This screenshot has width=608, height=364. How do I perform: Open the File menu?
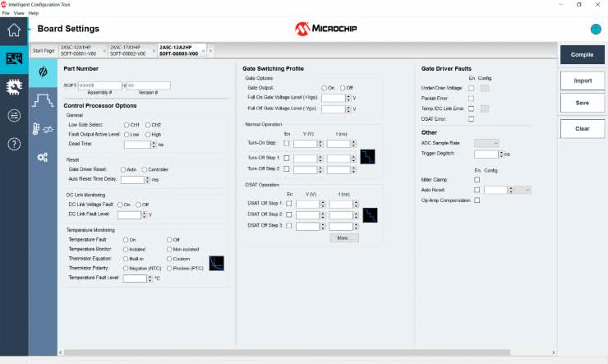[x=6, y=13]
